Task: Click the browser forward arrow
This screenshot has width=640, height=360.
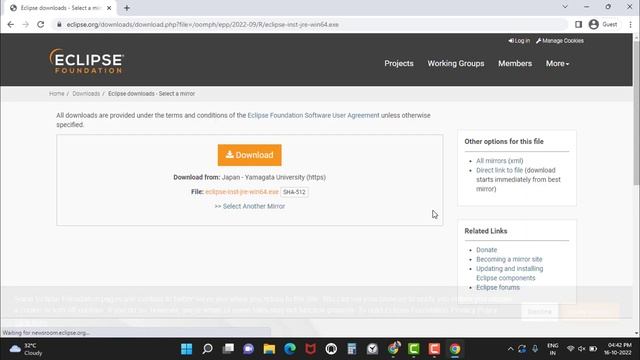Action: [25, 24]
